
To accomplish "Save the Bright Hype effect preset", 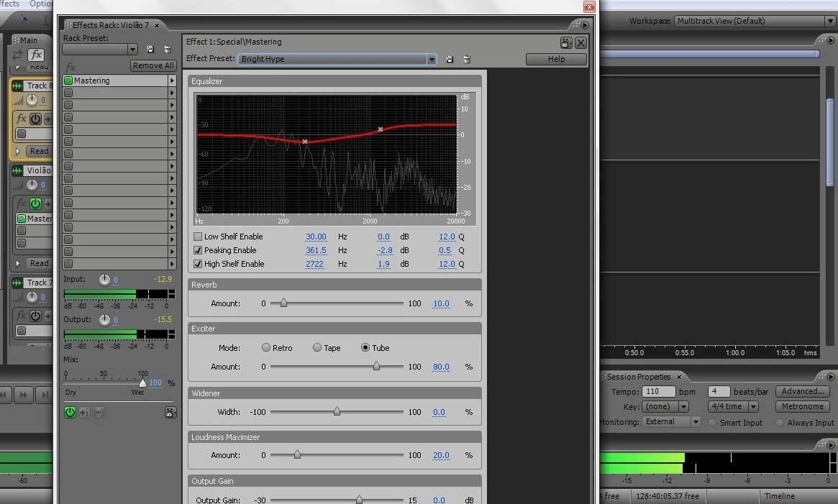I will pos(450,60).
